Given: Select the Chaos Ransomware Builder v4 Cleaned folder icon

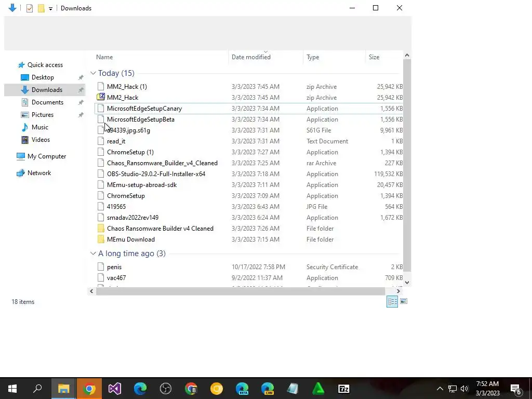Looking at the screenshot, I should [x=101, y=229].
